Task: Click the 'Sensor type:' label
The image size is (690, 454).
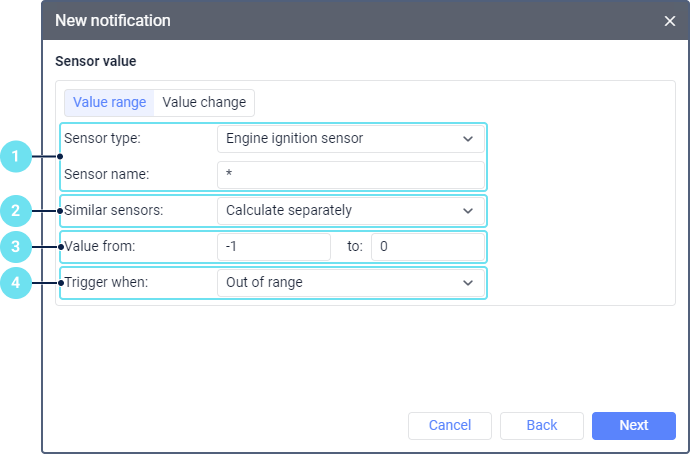Action: (x=102, y=139)
